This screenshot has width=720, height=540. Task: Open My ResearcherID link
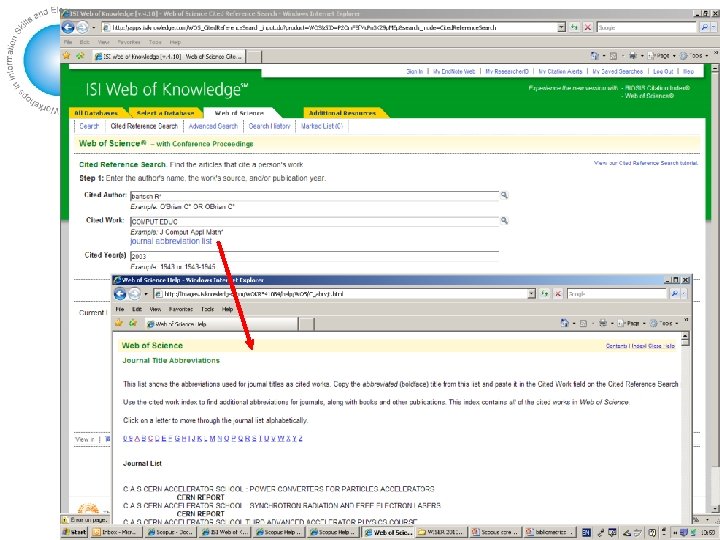click(x=507, y=72)
